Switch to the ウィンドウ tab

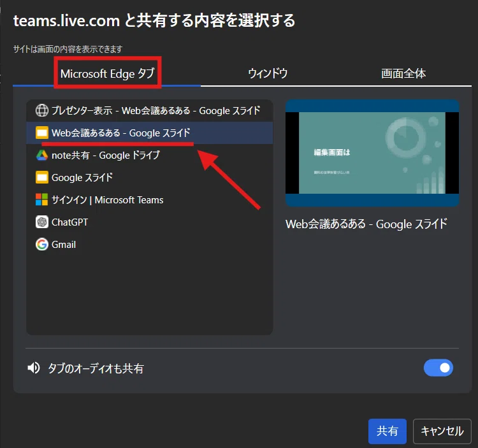click(268, 73)
